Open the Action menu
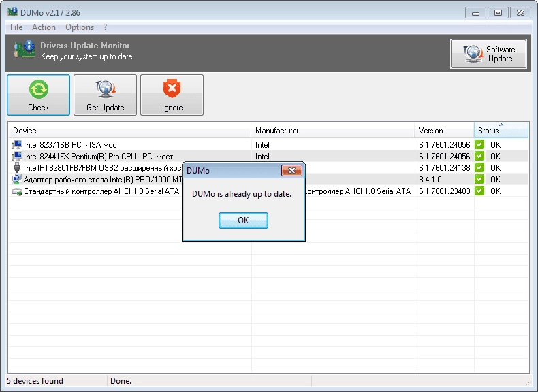Image resolution: width=538 pixels, height=392 pixels. [44, 27]
